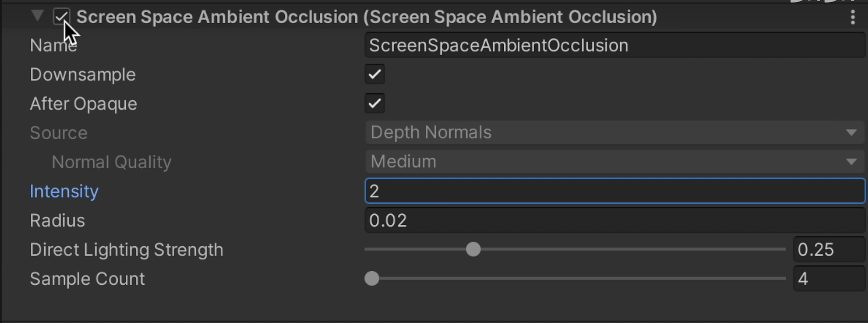The width and height of the screenshot is (868, 323).
Task: Click the Radius property label
Action: (57, 221)
